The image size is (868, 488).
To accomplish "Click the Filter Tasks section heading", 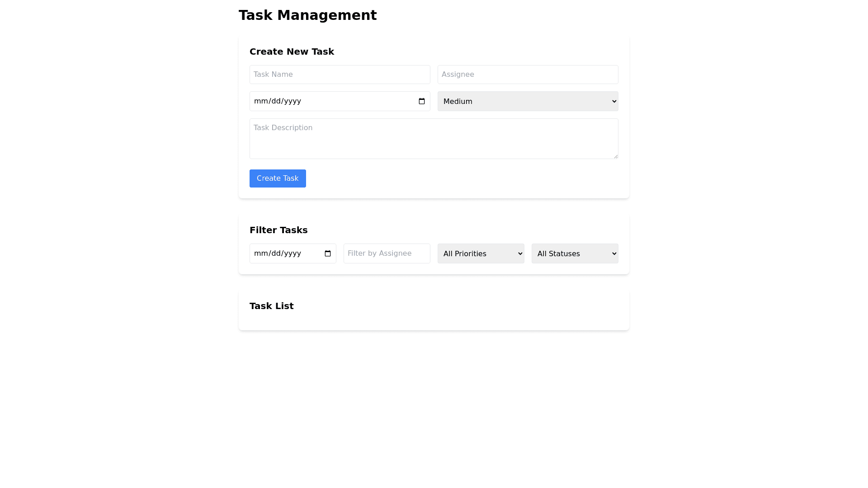I will (x=278, y=230).
